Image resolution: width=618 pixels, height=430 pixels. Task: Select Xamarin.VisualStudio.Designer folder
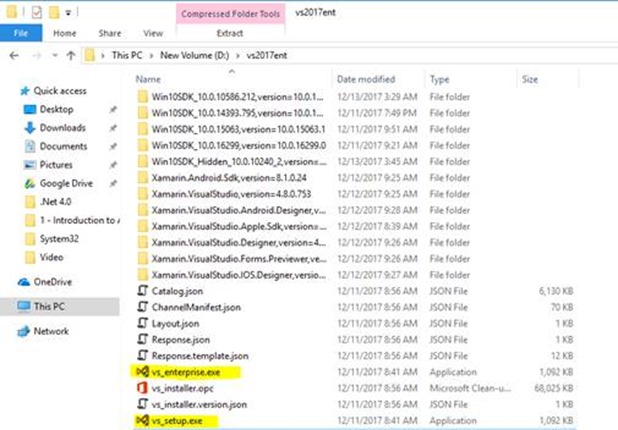[x=238, y=242]
